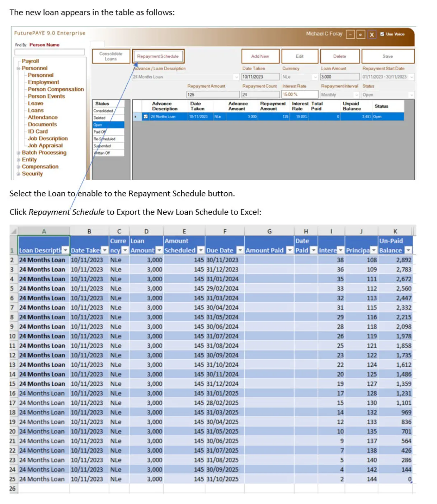
Task: Open Attendance in the navigation tree
Action: click(x=43, y=117)
